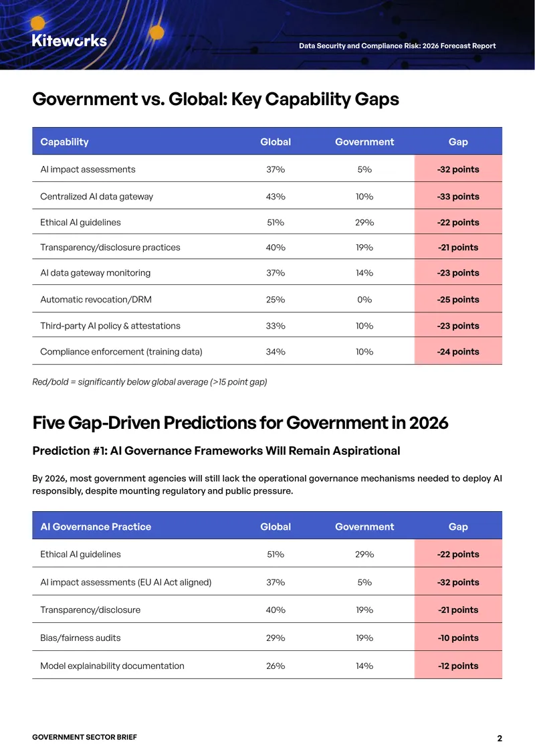Click the Bias/fairness audits row label
Viewport: 535px width, 756px height.
pyautogui.click(x=80, y=638)
